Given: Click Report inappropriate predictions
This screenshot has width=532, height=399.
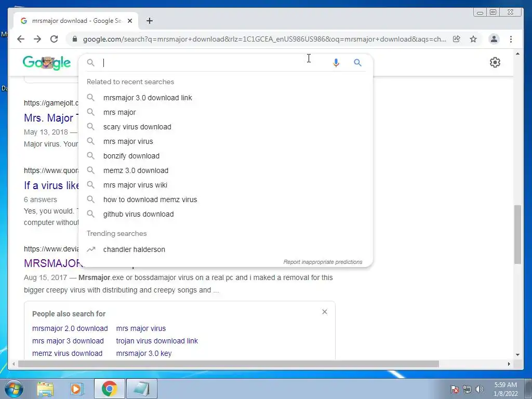Looking at the screenshot, I should tap(323, 262).
